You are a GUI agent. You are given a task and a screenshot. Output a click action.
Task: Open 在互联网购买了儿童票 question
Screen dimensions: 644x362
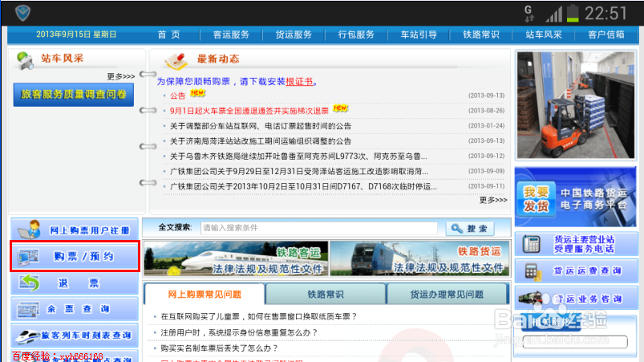pyautogui.click(x=259, y=316)
